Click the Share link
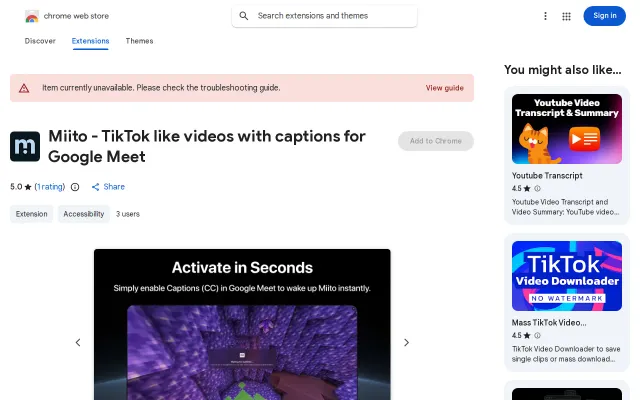 [114, 187]
